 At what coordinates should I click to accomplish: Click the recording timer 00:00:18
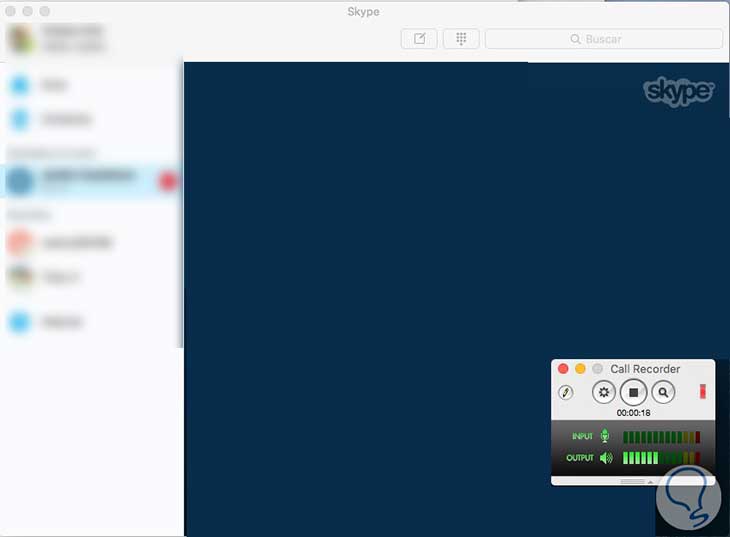pyautogui.click(x=633, y=413)
